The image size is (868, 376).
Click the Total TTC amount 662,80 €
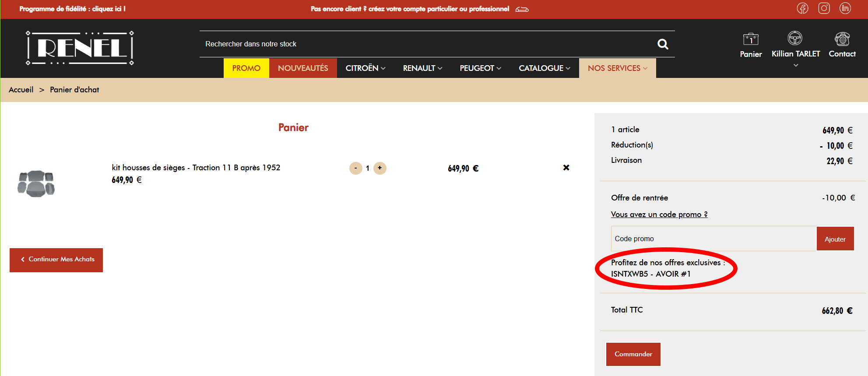pos(837,311)
